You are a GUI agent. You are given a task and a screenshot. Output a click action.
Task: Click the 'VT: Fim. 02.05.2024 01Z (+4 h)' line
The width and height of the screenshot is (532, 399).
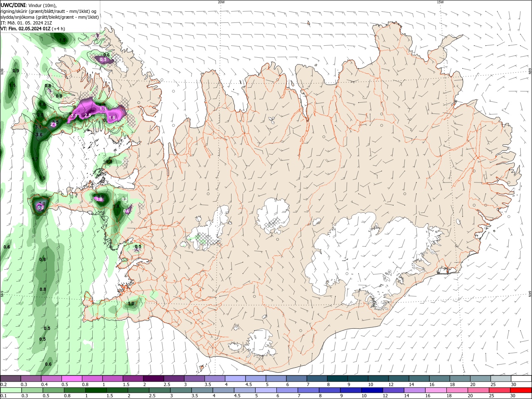pyautogui.click(x=32, y=29)
